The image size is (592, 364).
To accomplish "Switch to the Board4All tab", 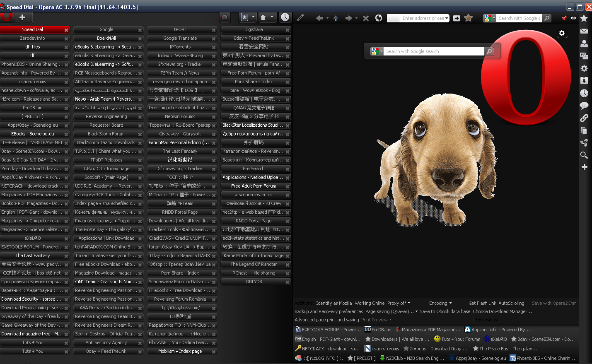I will point(108,39).
